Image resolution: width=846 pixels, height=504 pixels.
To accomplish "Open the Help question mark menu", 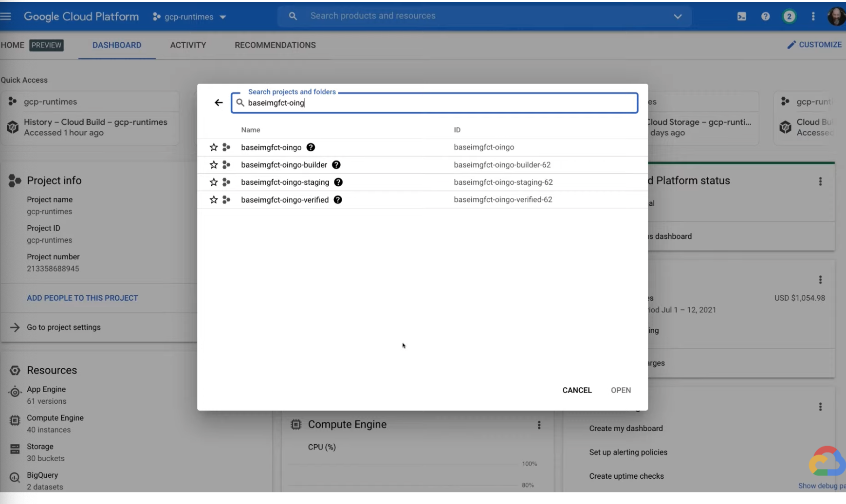I will click(x=765, y=17).
